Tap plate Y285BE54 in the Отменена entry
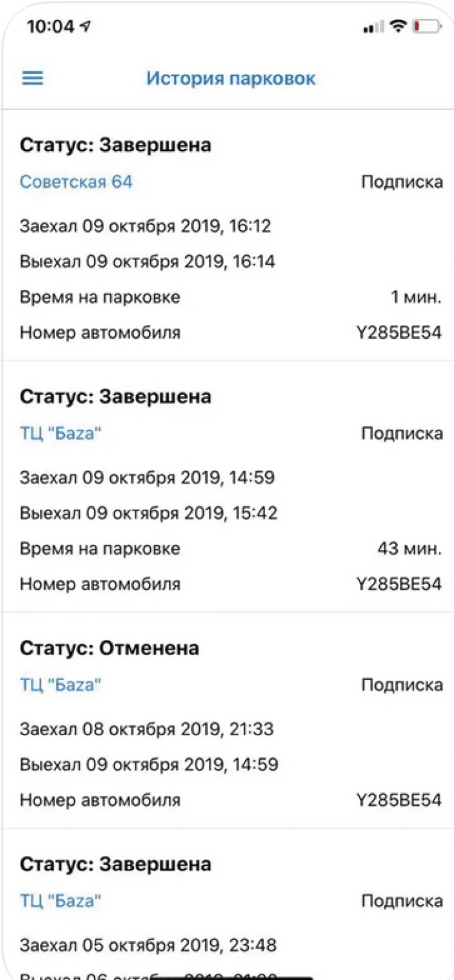454x980 pixels. [x=399, y=800]
